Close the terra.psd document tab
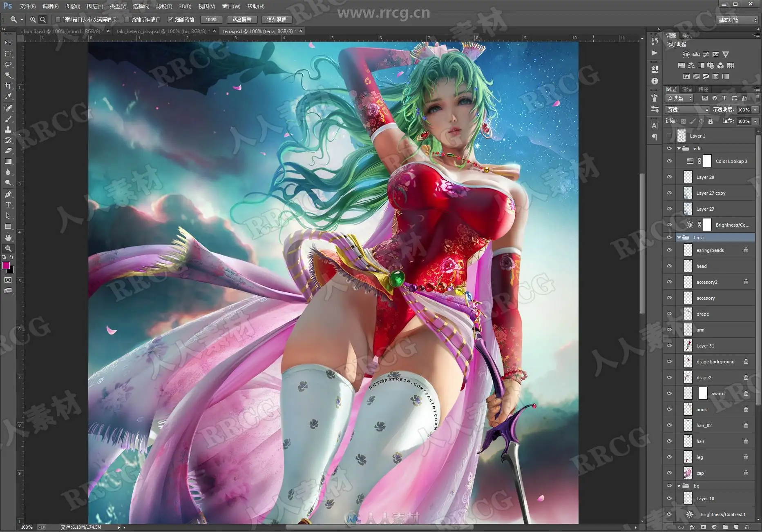This screenshot has width=762, height=532. [x=301, y=31]
